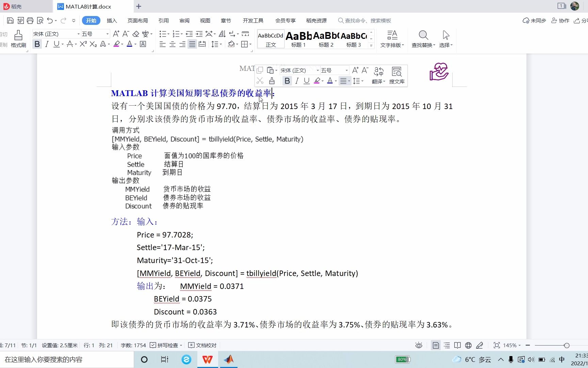Toggle spell check in status bar
Screen dimensions: 588x368
(x=166, y=345)
